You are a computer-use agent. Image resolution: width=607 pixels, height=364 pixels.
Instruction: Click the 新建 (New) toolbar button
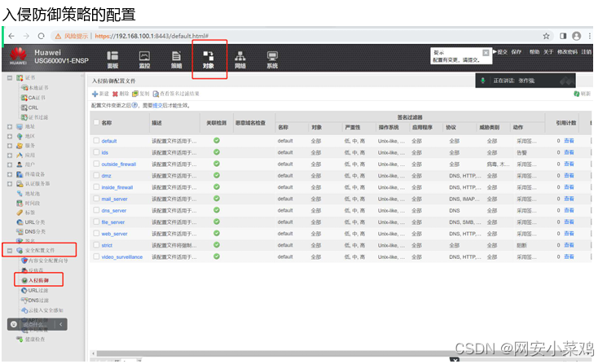100,94
